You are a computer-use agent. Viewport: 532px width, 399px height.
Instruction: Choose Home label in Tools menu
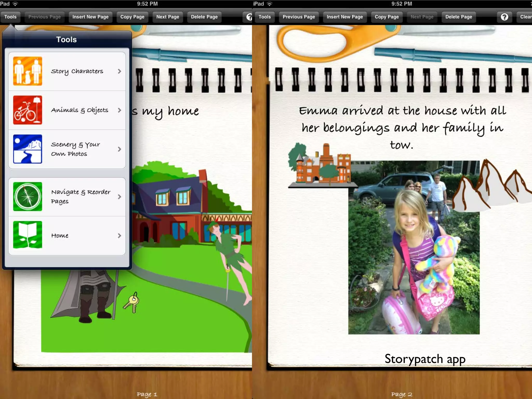[x=60, y=236]
